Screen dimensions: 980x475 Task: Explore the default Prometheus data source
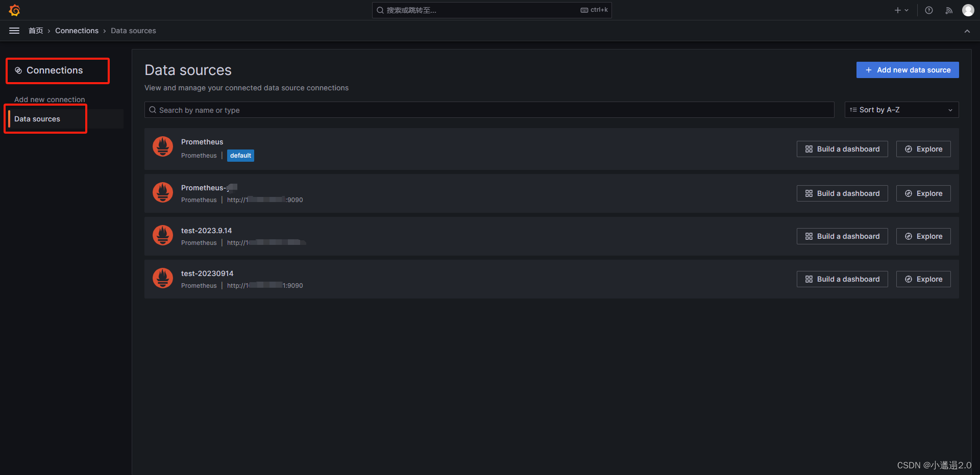tap(923, 149)
